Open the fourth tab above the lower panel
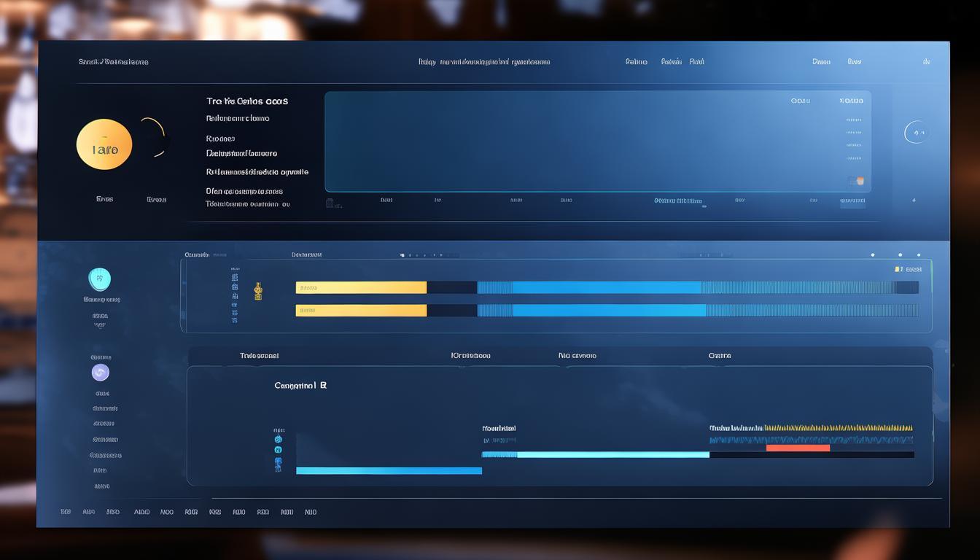 click(720, 356)
